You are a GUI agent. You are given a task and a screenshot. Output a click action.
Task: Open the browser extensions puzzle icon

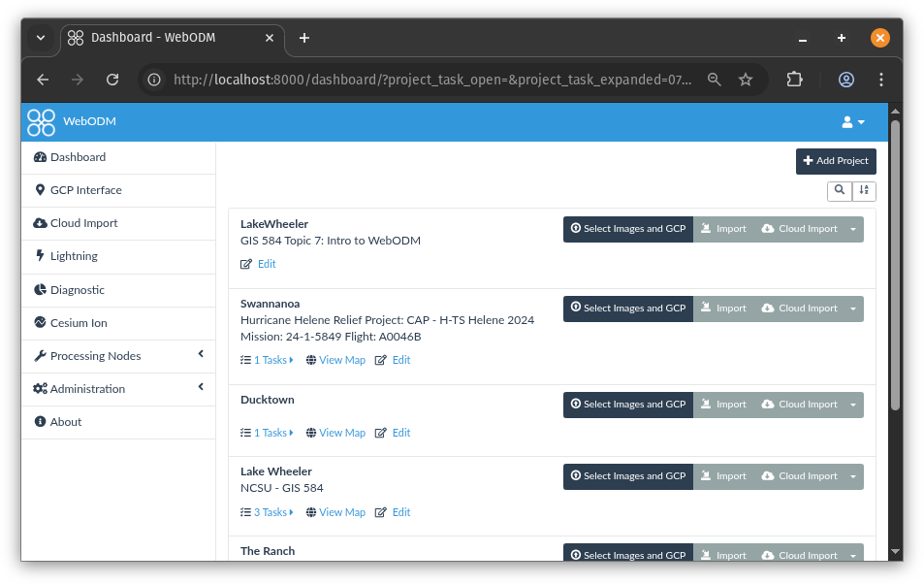click(794, 80)
